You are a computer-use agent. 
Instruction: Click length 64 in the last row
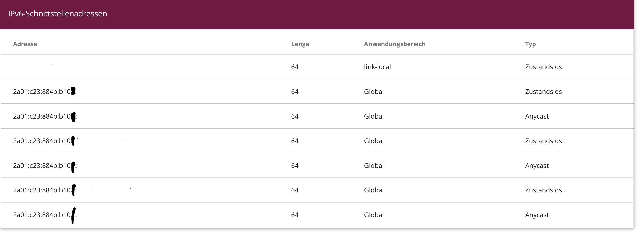(295, 215)
